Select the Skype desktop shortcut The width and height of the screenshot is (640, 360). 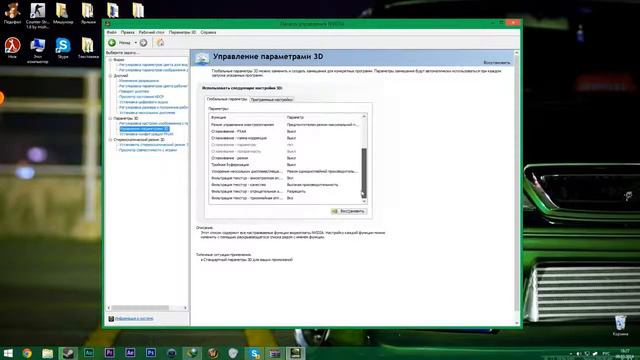coord(63,48)
